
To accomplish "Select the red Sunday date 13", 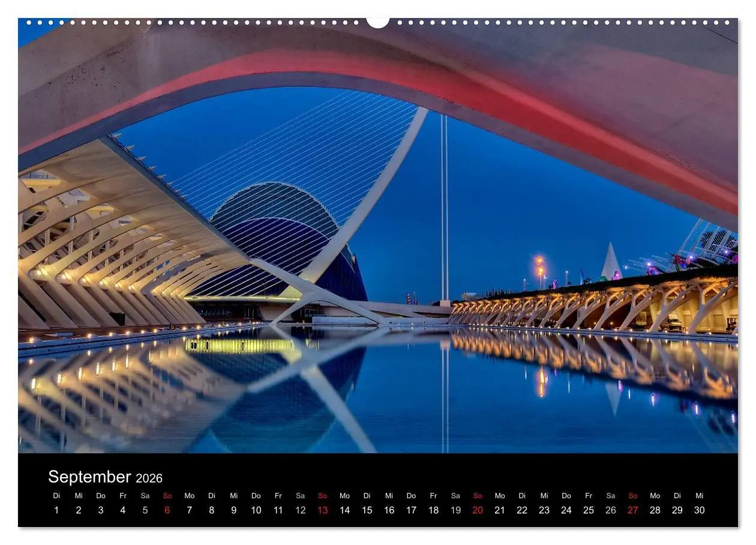I will pyautogui.click(x=322, y=510).
